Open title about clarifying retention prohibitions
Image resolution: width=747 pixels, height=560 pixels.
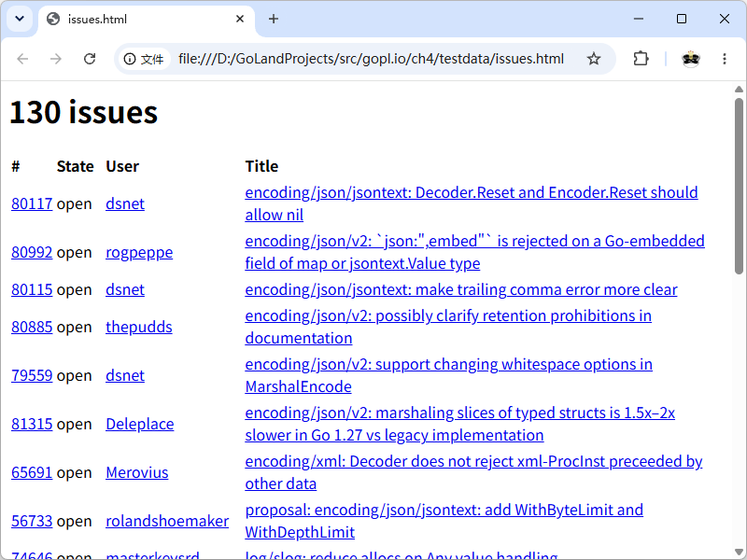pyautogui.click(x=448, y=328)
